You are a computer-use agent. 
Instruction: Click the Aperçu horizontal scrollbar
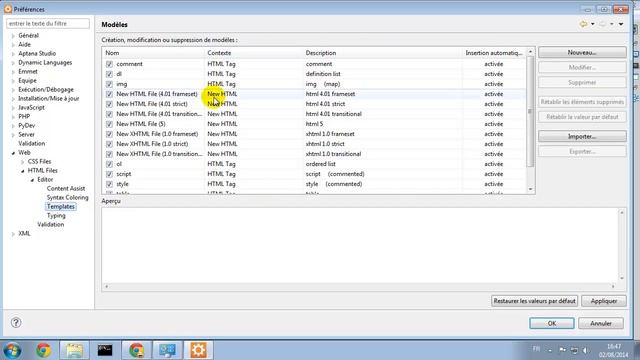(360, 287)
